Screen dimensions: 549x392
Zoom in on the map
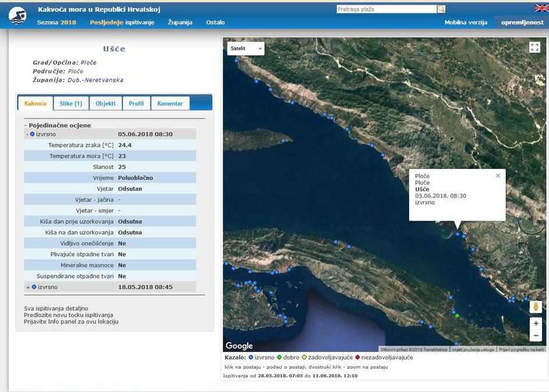[536, 323]
